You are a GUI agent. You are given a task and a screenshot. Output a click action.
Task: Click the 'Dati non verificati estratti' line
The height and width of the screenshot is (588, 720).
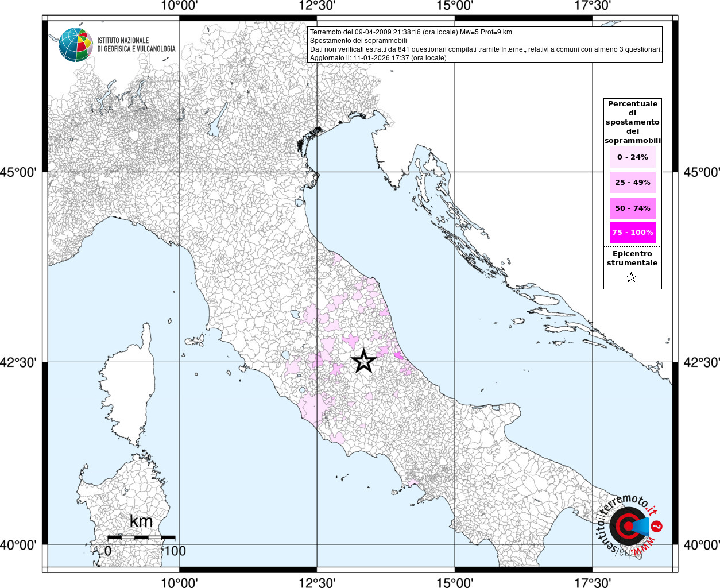486,49
